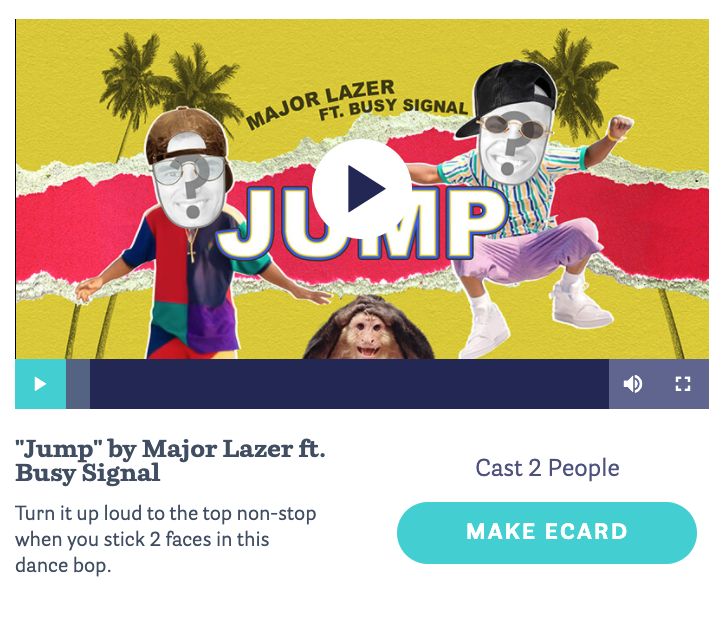
Task: Click the palm trees behind the left dancer
Action: [x=166, y=85]
